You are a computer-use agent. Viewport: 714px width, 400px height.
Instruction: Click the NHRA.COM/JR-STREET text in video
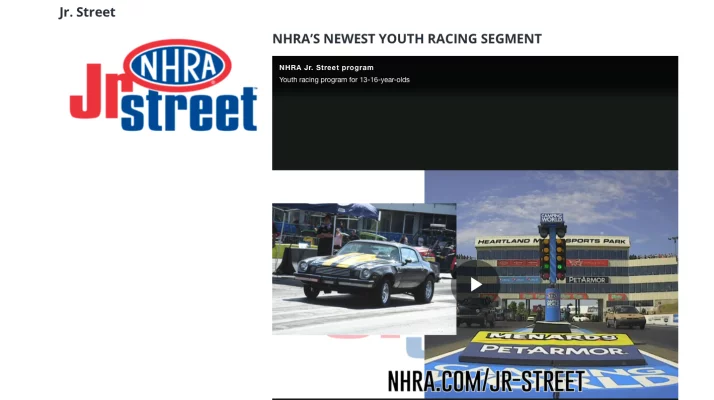pos(486,381)
